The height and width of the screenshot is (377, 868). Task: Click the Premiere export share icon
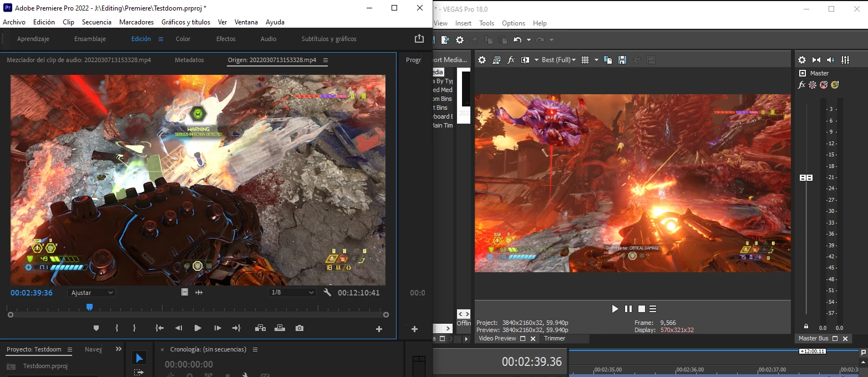[x=419, y=39]
